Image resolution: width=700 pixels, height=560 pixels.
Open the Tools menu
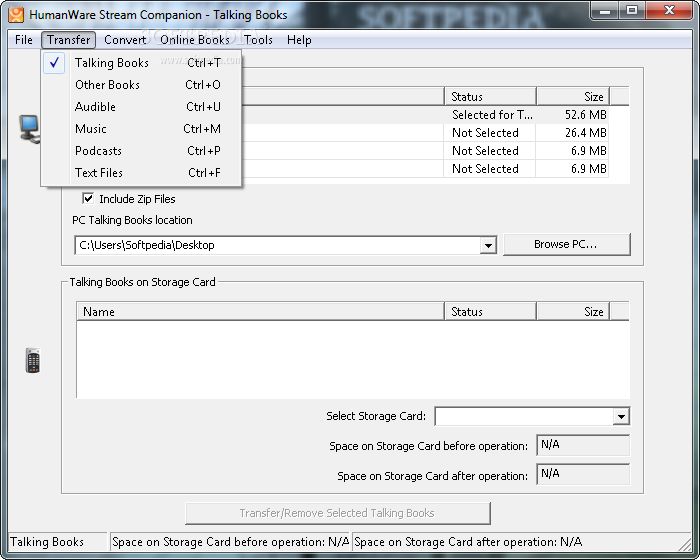coord(258,40)
